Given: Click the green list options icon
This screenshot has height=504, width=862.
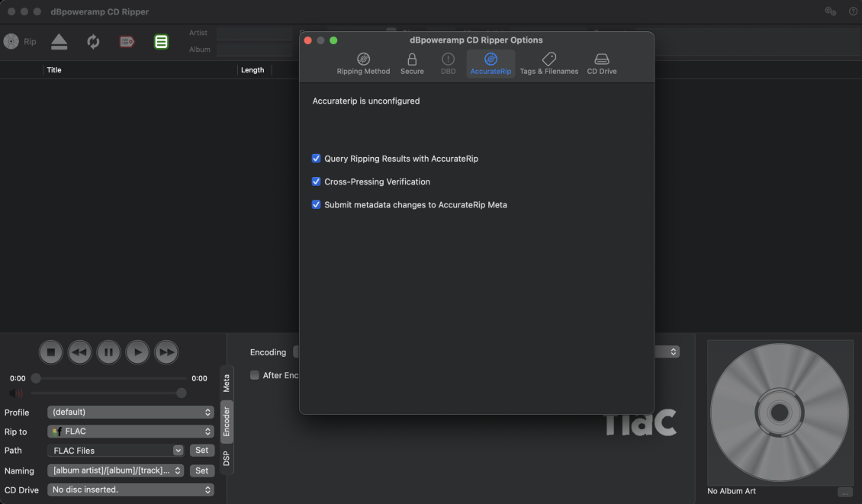Looking at the screenshot, I should coord(161,42).
